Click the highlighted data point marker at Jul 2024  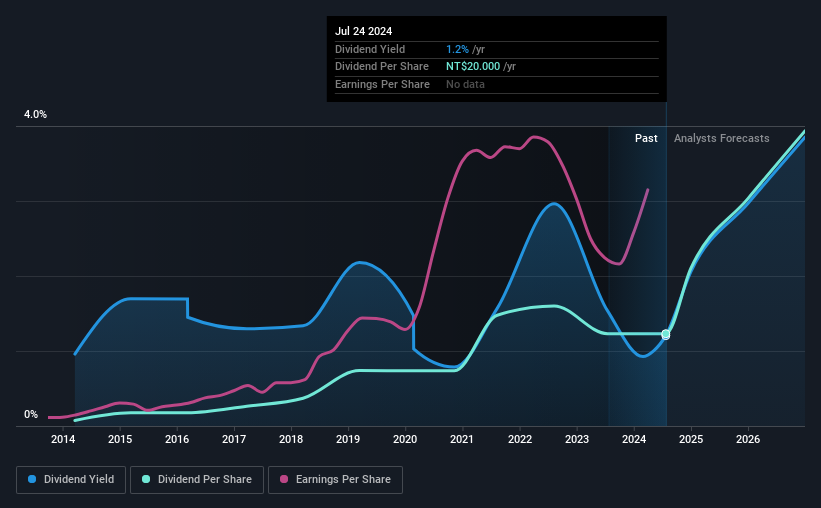(665, 334)
